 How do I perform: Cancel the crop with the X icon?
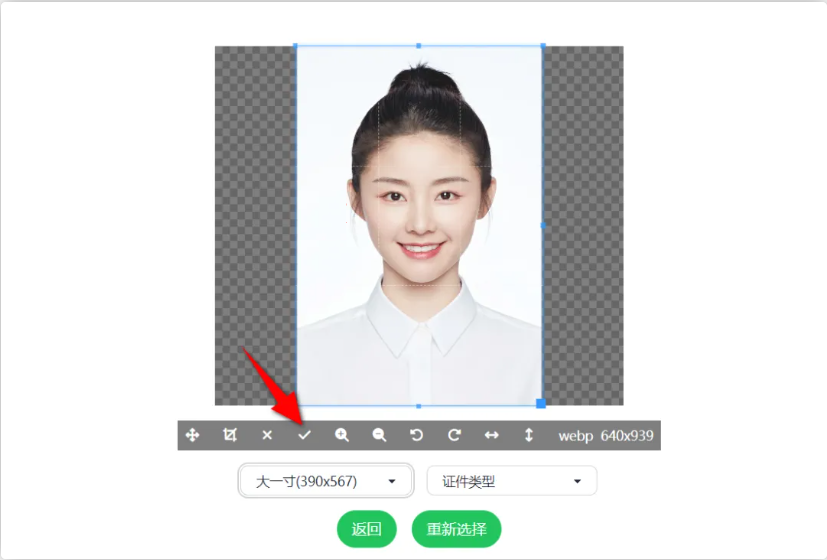(267, 435)
